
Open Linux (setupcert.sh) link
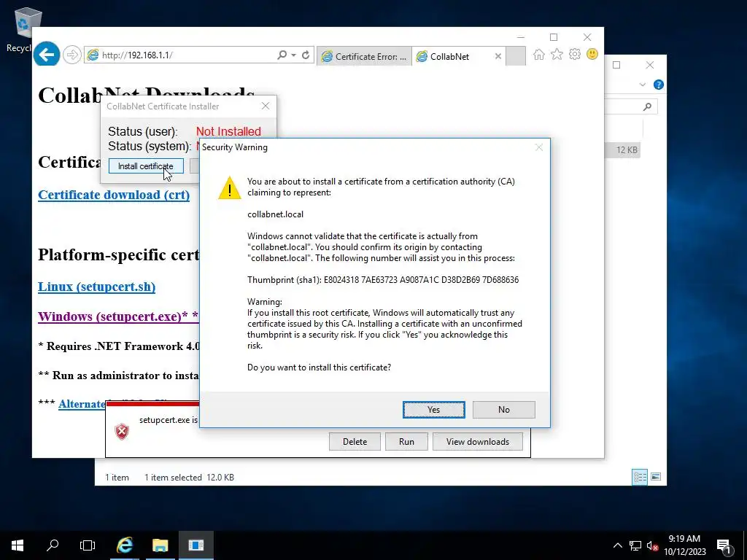97,287
